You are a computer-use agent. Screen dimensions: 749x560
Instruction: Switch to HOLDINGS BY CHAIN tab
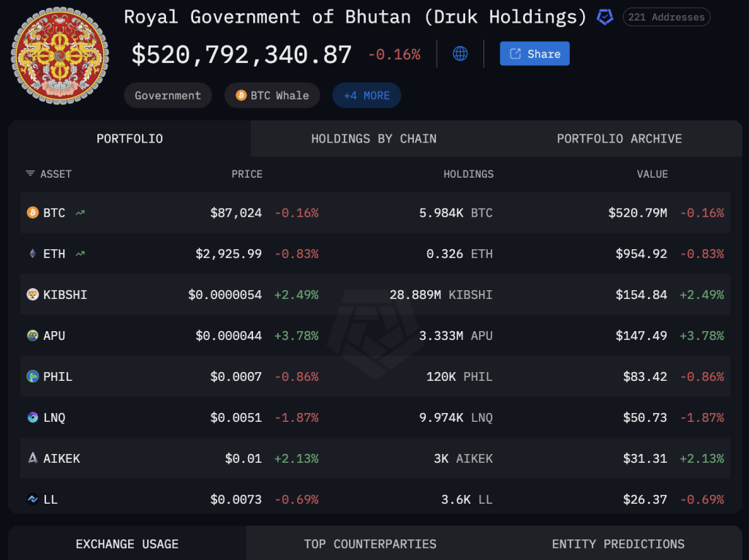click(374, 139)
